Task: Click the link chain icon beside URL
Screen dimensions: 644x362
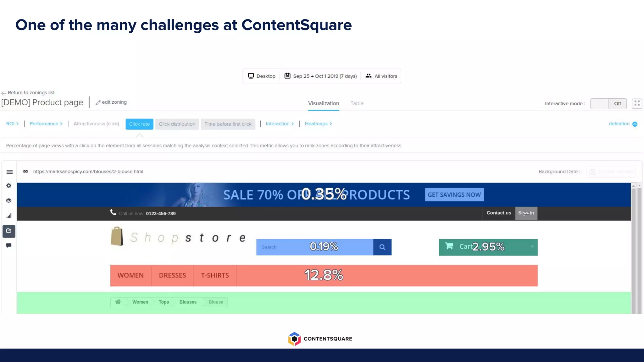Action: 25,171
